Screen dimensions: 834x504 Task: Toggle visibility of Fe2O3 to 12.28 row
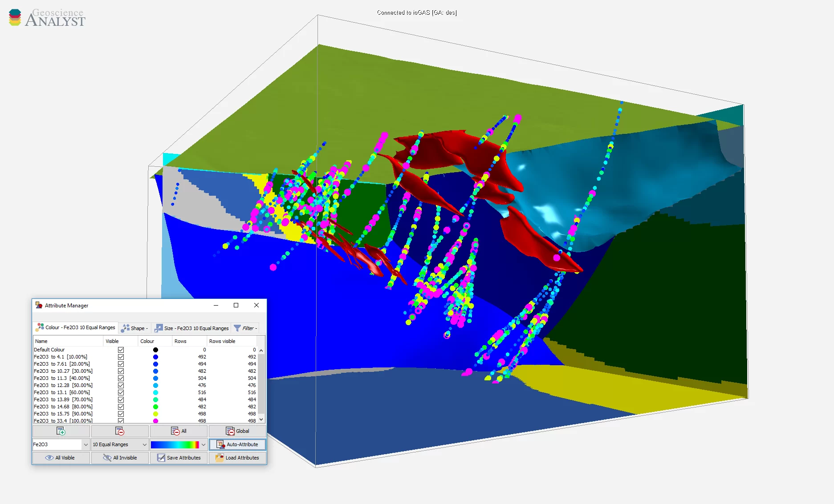(x=121, y=385)
